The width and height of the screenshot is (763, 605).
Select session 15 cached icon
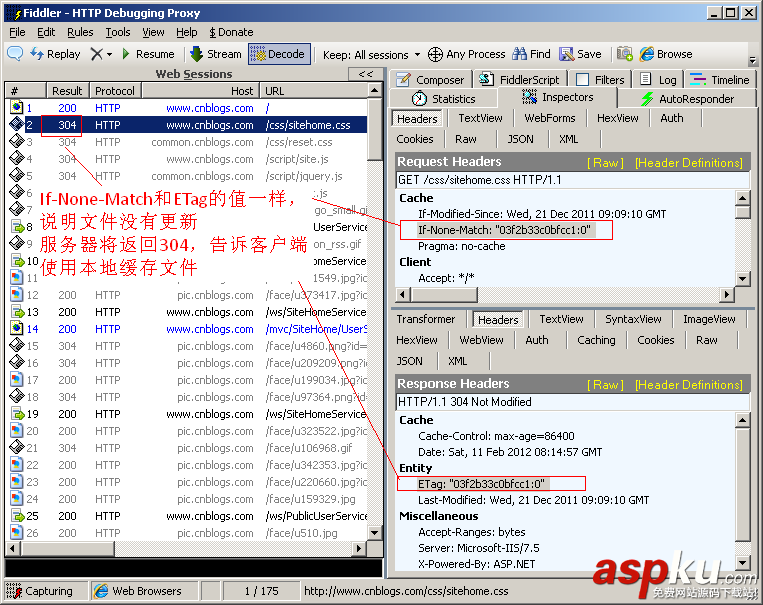point(17,346)
